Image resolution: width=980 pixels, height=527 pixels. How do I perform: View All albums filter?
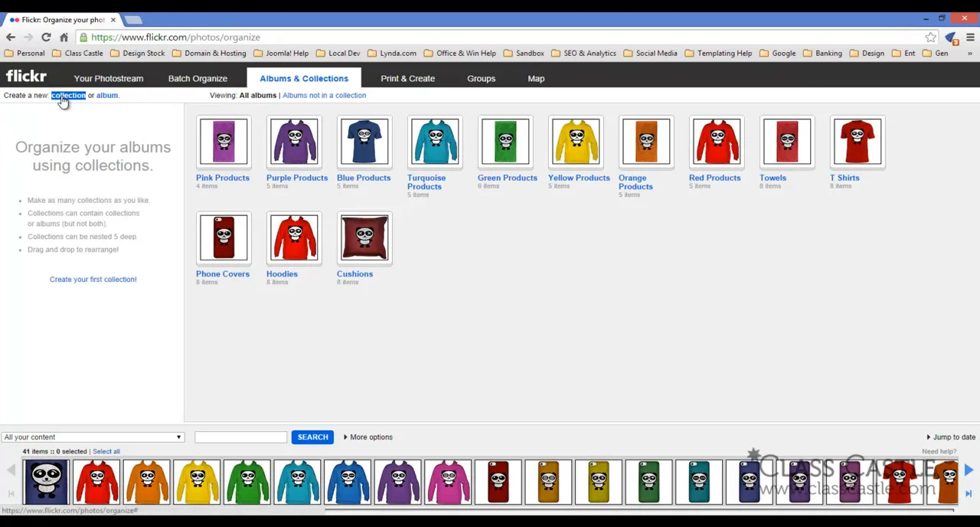(257, 95)
